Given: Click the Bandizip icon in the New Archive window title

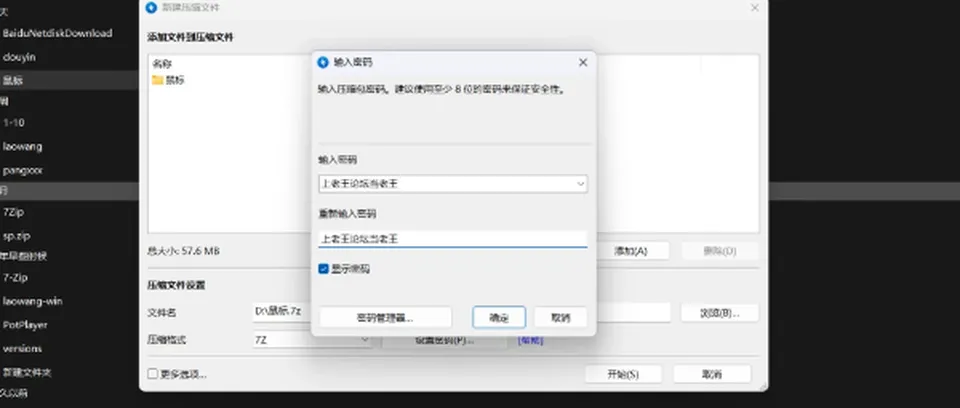Looking at the screenshot, I should pos(151,7).
